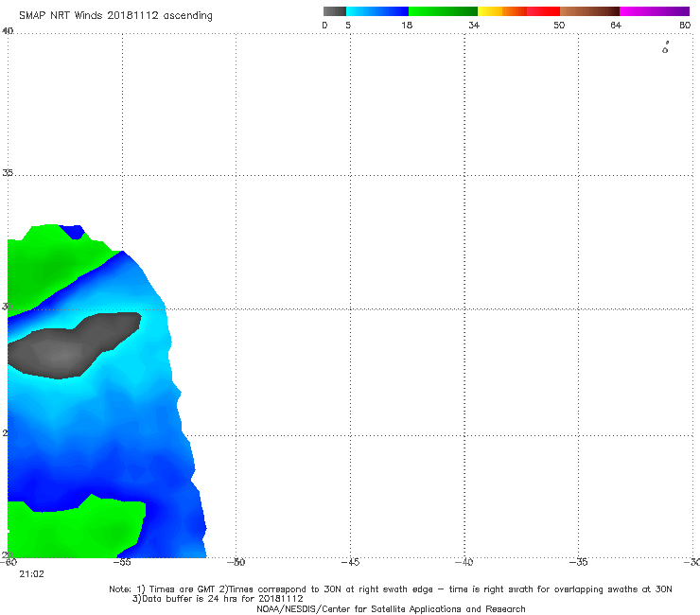Click the latitude label '35'
This screenshot has height=615, width=700.
pos(8,173)
